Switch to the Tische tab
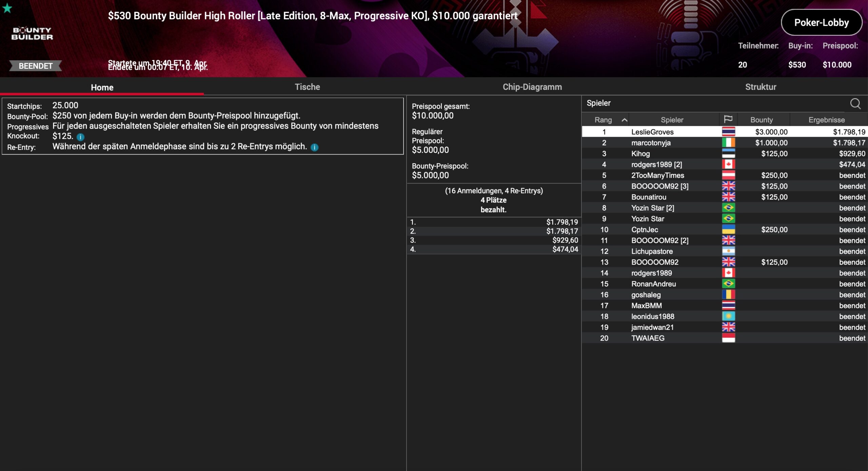The width and height of the screenshot is (868, 471). [307, 87]
